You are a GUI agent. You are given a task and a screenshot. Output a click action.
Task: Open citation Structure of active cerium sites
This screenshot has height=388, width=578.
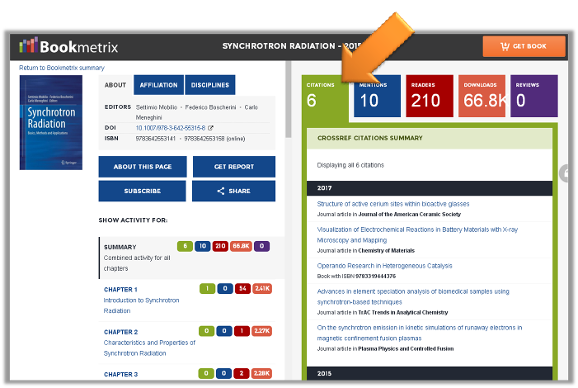pos(393,204)
